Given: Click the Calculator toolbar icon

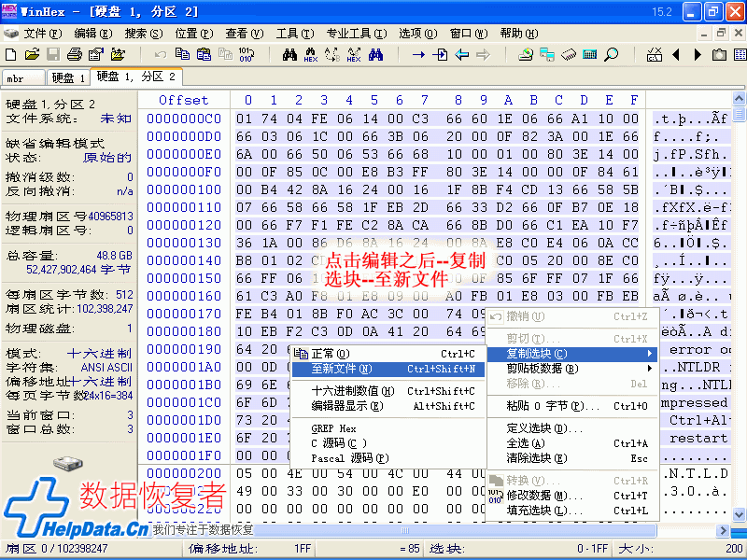Looking at the screenshot, I should tap(590, 54).
